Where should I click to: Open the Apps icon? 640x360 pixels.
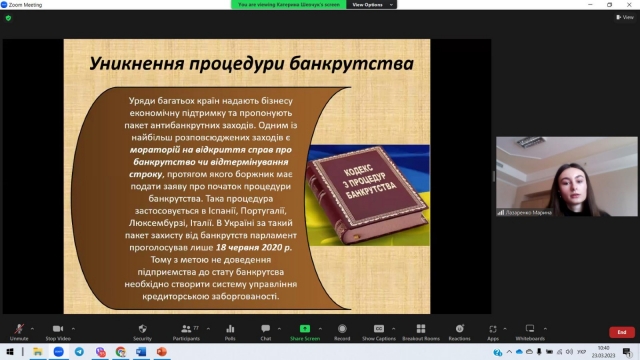(493, 329)
